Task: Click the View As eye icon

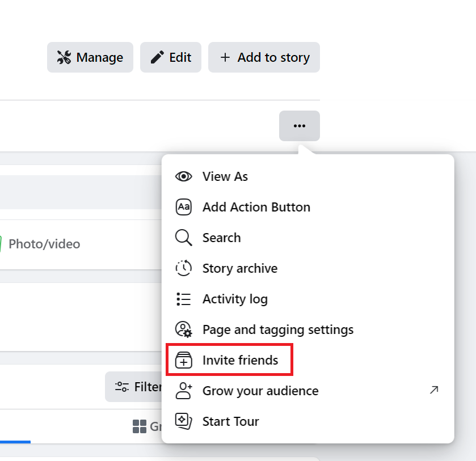Action: coord(184,176)
